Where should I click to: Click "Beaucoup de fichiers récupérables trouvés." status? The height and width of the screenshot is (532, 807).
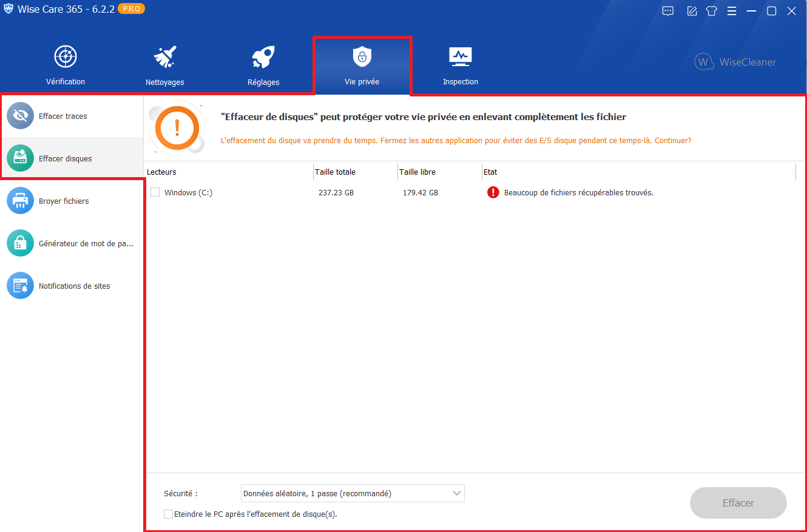[x=578, y=193]
